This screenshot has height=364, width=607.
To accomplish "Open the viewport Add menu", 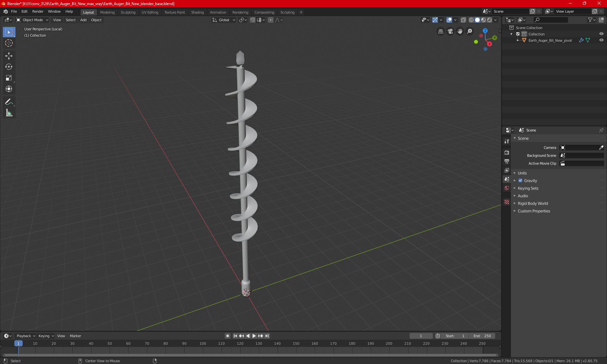I will point(83,20).
